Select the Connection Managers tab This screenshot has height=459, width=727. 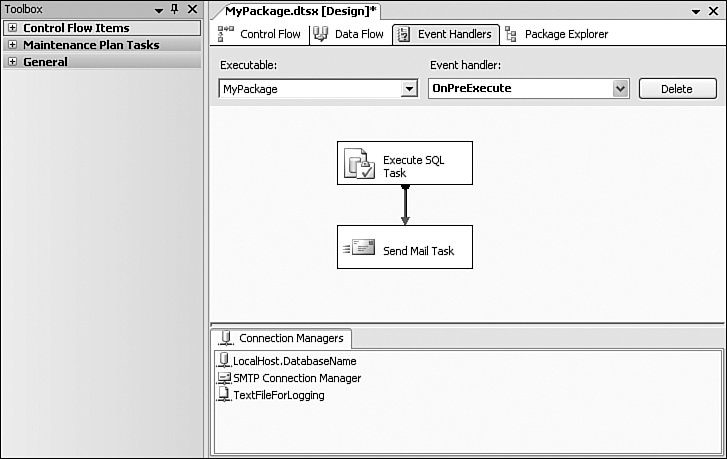(281, 338)
